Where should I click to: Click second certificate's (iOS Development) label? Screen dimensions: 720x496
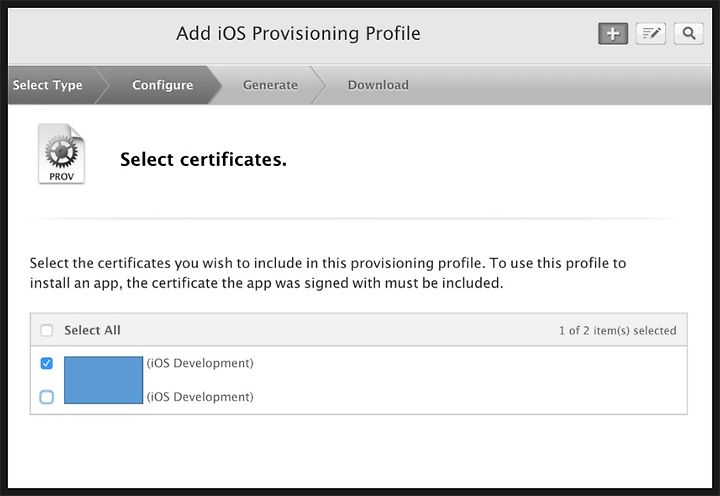coord(200,397)
